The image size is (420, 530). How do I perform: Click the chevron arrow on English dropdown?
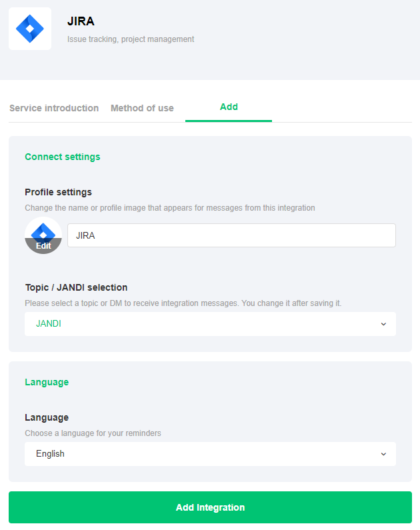pyautogui.click(x=383, y=454)
